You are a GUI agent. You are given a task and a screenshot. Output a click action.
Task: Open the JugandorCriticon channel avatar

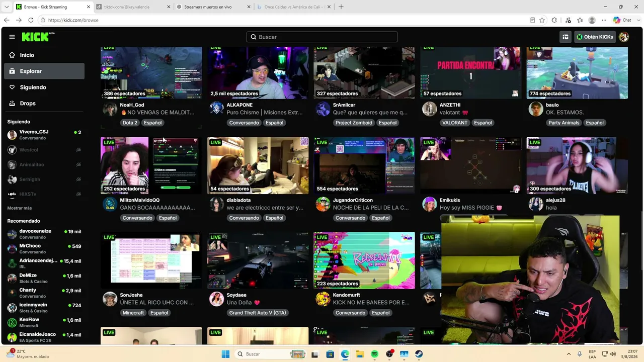click(323, 204)
